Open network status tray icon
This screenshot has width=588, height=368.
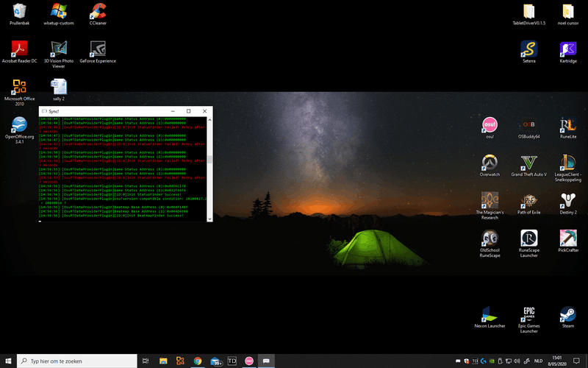click(509, 361)
